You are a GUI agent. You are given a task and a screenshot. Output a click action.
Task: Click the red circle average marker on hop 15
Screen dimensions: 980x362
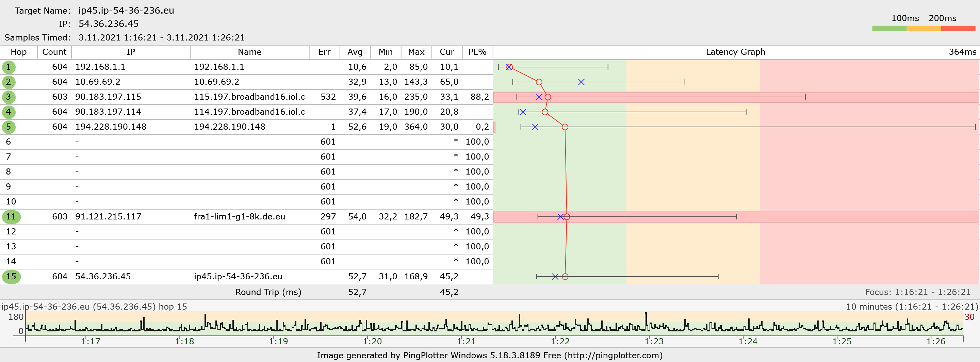click(565, 277)
